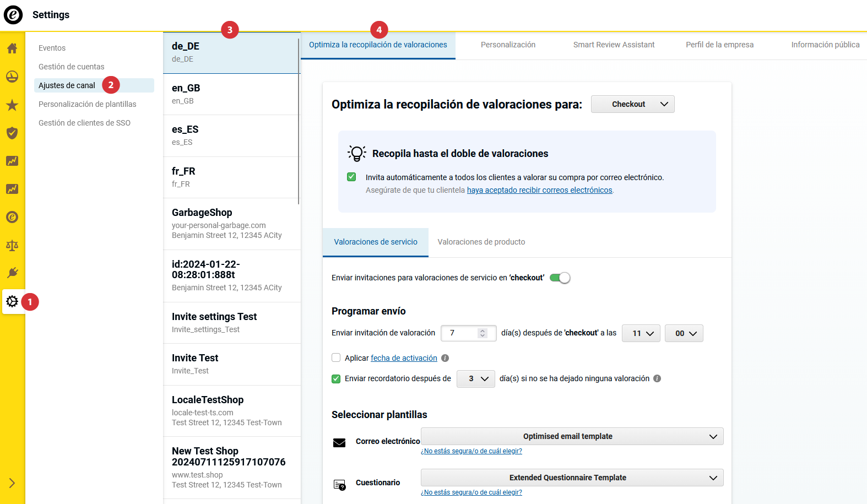Open the Checkout dropdown
The height and width of the screenshot is (504, 867).
[632, 104]
